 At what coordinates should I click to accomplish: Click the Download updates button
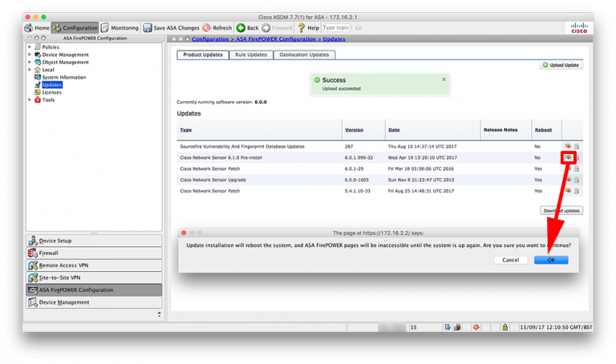point(561,211)
